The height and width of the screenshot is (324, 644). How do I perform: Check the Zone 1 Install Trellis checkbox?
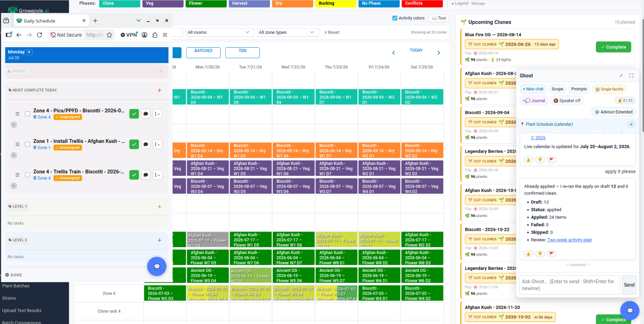(27, 144)
